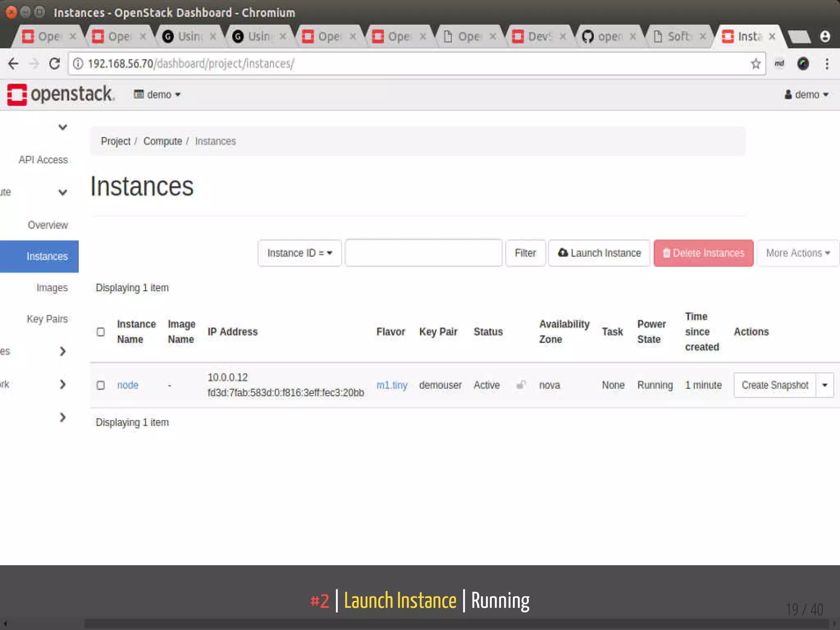This screenshot has height=630, width=840.
Task: Bookmark page with the star icon
Action: [x=756, y=64]
